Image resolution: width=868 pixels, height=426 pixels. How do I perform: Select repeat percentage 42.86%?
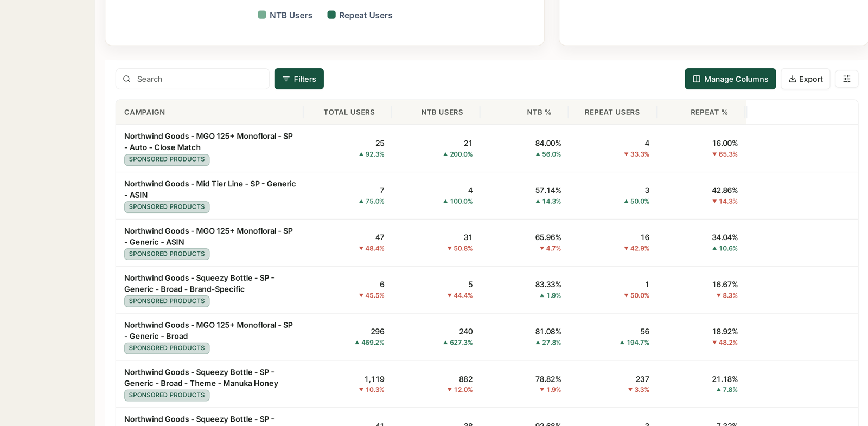725,191
